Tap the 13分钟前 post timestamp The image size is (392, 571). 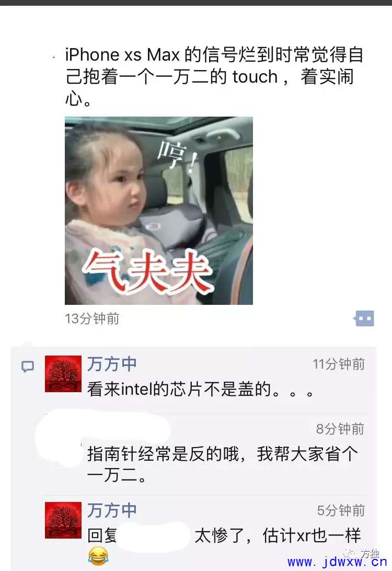tap(92, 318)
